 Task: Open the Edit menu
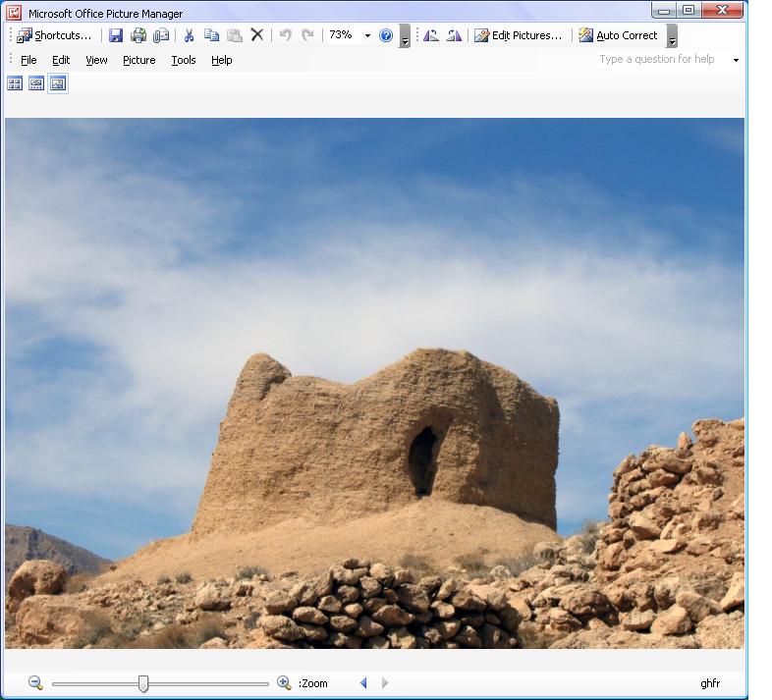61,60
